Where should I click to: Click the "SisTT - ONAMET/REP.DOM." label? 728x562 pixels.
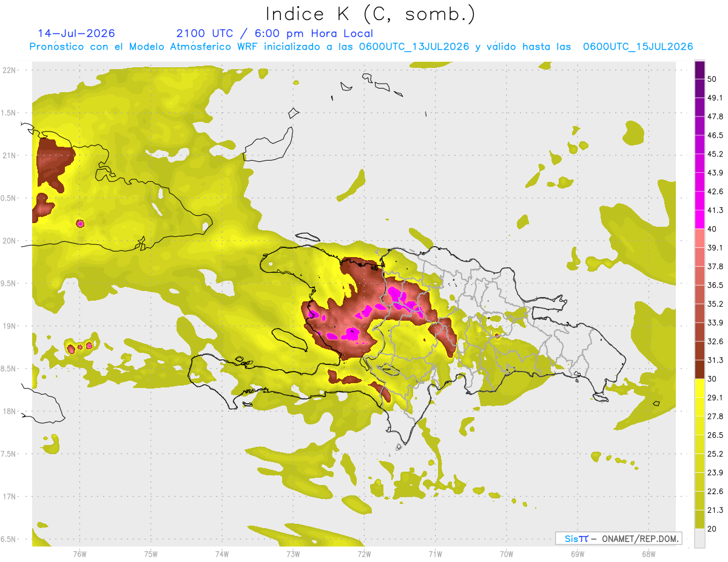pyautogui.click(x=618, y=538)
